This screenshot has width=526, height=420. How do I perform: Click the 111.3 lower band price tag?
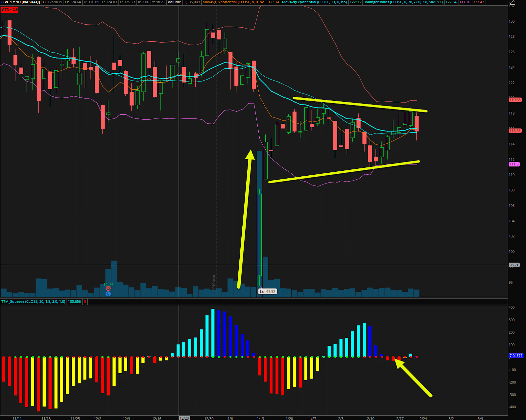point(514,164)
